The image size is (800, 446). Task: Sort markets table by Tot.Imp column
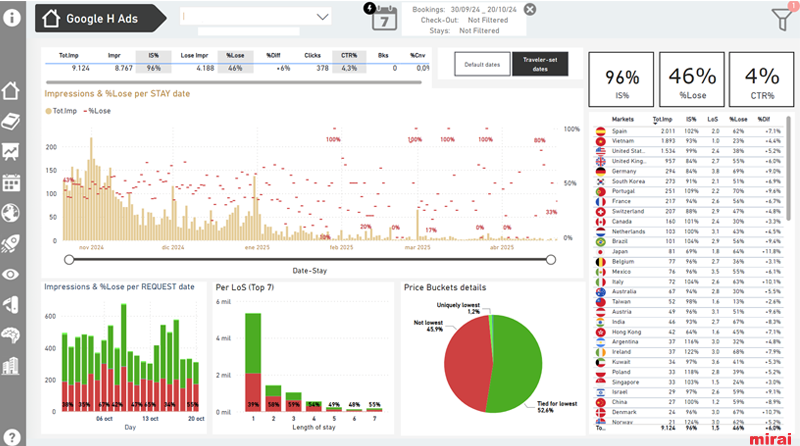click(662, 119)
